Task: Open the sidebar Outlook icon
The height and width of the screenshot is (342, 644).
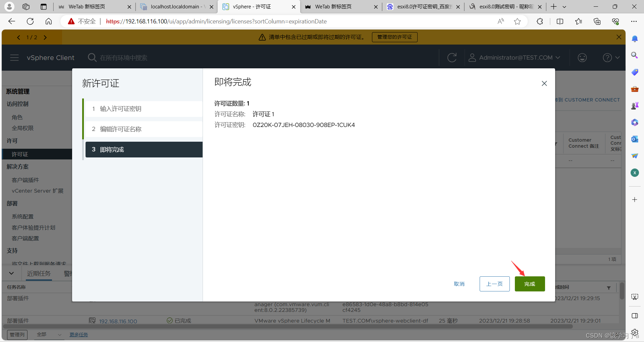Action: point(635,139)
